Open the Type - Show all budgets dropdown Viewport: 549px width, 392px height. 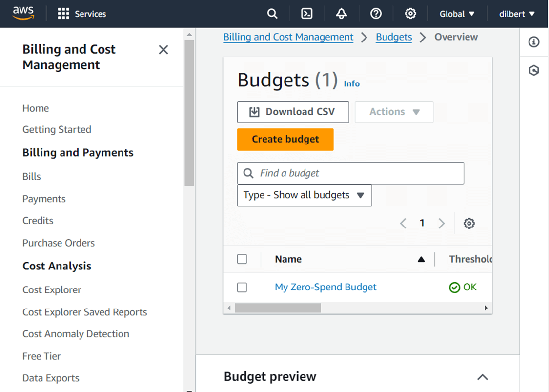(304, 195)
